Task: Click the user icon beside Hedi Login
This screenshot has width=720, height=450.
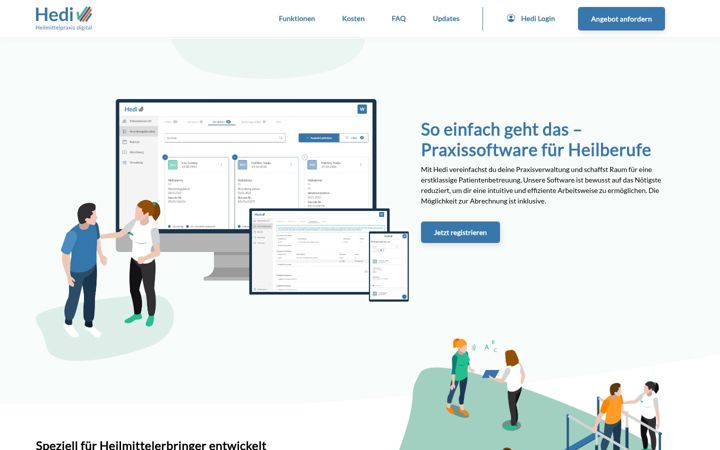Action: pos(511,18)
